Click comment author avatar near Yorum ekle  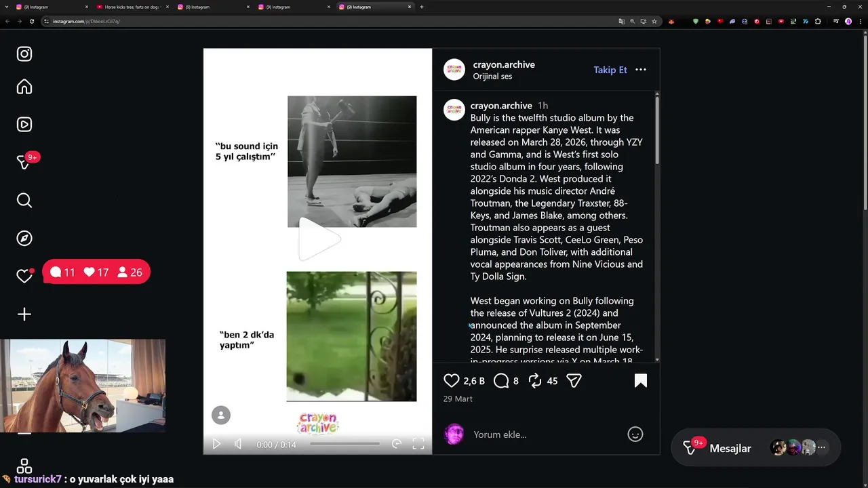[454, 434]
